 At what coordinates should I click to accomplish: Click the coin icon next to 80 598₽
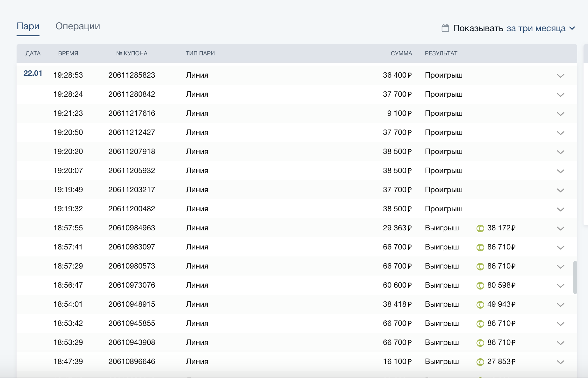[x=480, y=286]
